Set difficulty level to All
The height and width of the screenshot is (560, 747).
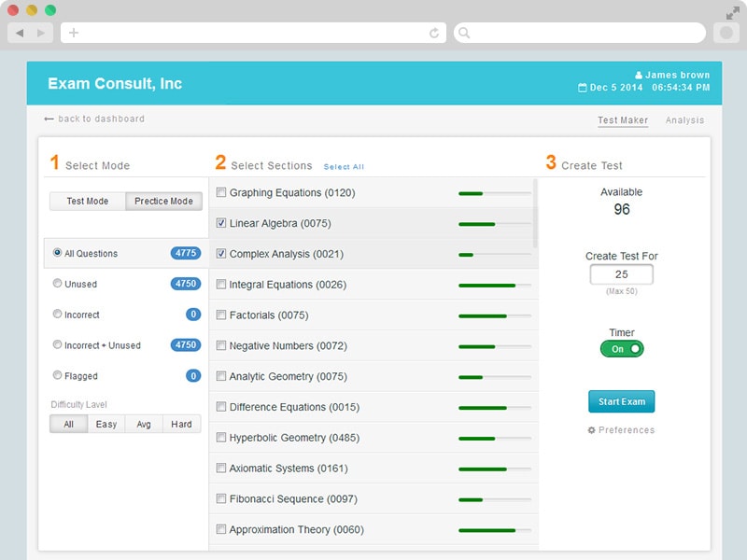point(68,424)
